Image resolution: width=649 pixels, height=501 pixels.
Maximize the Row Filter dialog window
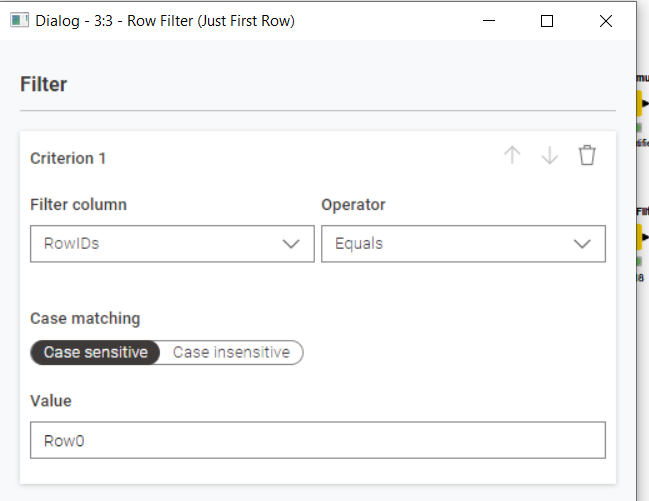(x=547, y=21)
